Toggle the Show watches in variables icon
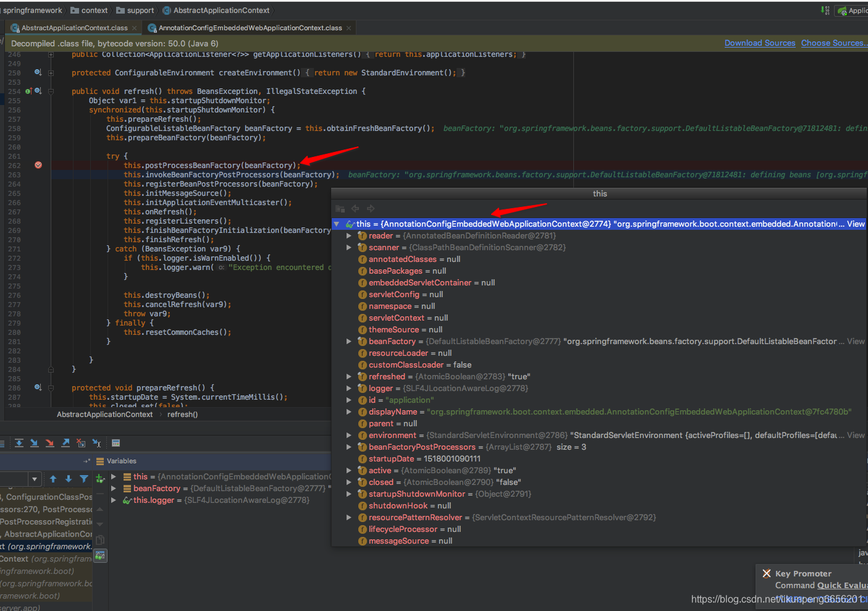The width and height of the screenshot is (868, 611). pyautogui.click(x=100, y=556)
